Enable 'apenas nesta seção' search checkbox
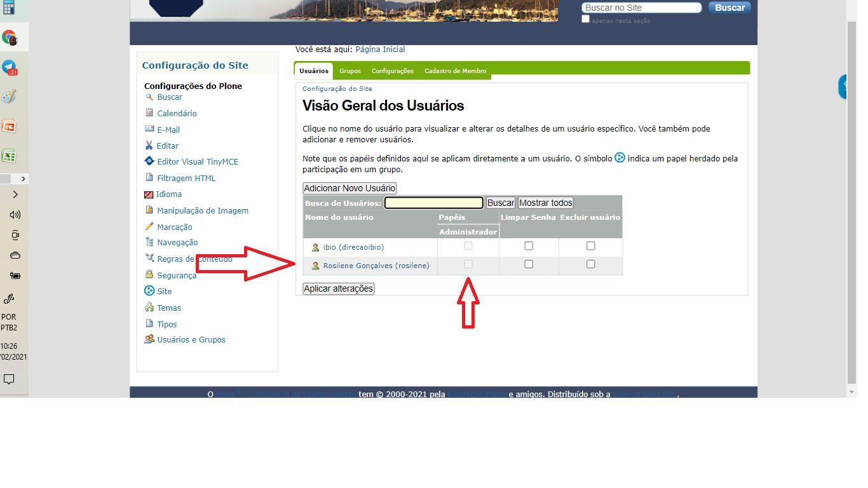This screenshot has width=868, height=488. (586, 20)
